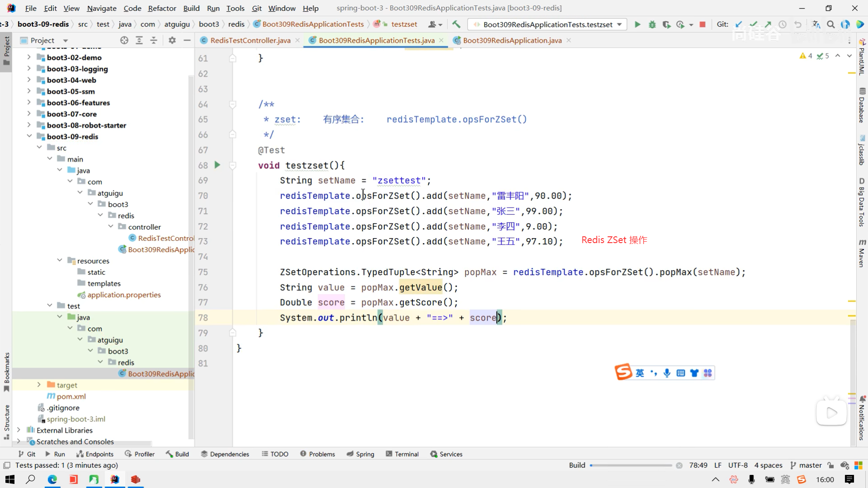This screenshot has width=868, height=488.
Task: Click the run gutter icon beside testzset
Action: [217, 165]
